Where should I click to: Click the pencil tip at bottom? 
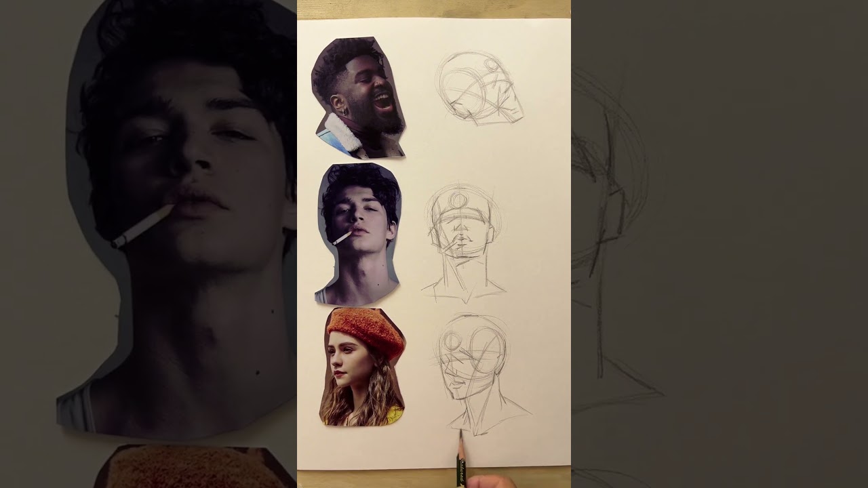coord(460,434)
